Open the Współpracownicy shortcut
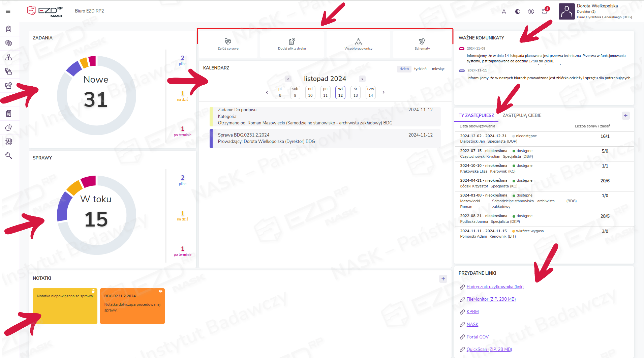 [358, 41]
